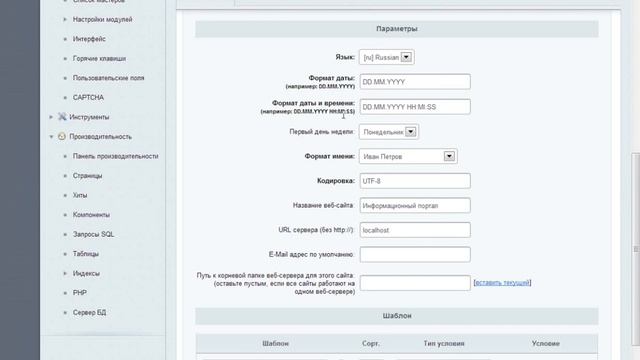Open the Хиты sidebar item
Image resolution: width=640 pixels, height=360 pixels.
coord(80,196)
